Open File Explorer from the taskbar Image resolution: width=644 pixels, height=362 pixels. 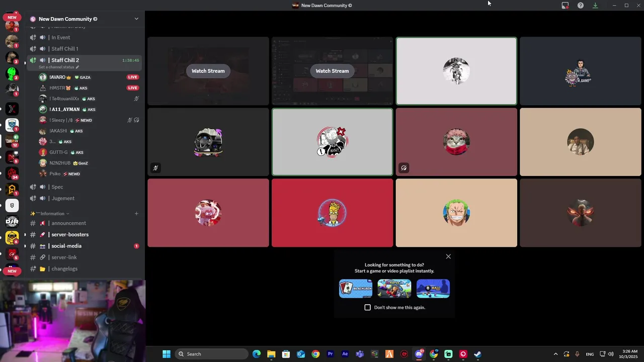(x=271, y=354)
